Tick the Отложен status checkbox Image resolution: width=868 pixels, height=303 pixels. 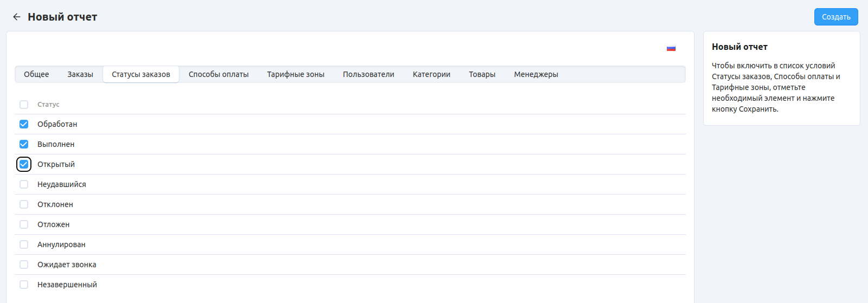point(24,224)
